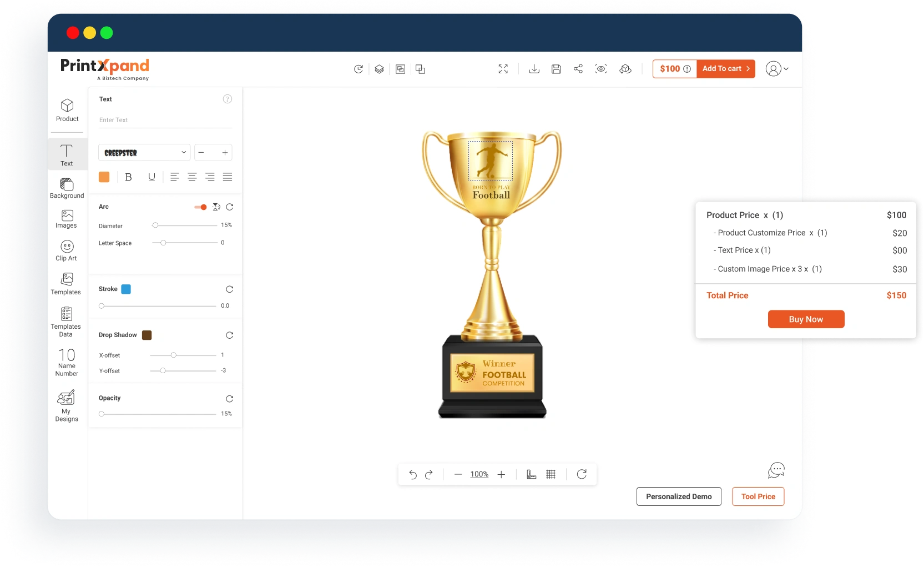The width and height of the screenshot is (924, 567).
Task: Decrease font size with minus
Action: click(x=201, y=153)
